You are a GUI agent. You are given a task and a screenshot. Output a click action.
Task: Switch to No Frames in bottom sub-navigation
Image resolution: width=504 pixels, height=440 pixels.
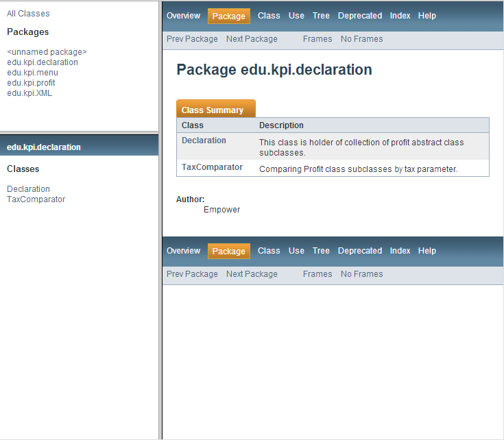(x=362, y=274)
